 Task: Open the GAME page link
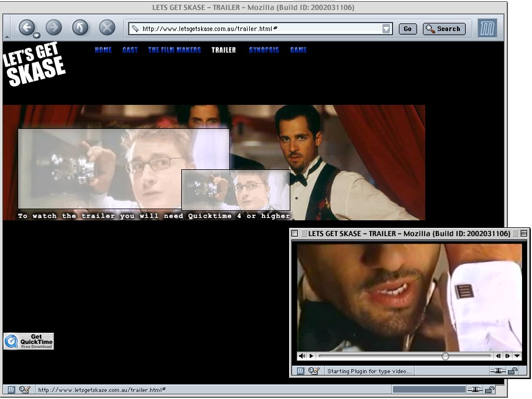pyautogui.click(x=299, y=50)
